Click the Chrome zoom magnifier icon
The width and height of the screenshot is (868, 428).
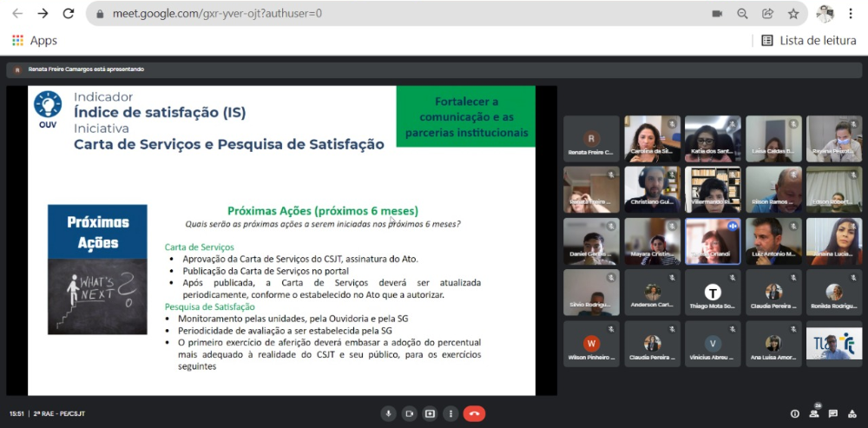pos(742,14)
